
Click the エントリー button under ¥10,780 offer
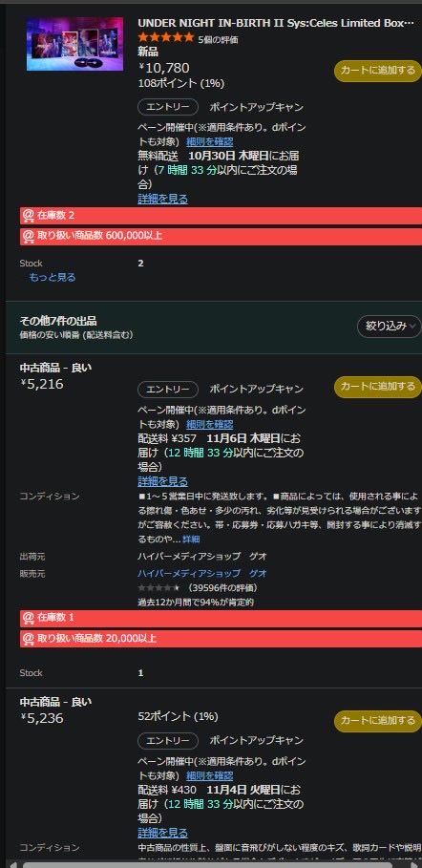168,107
